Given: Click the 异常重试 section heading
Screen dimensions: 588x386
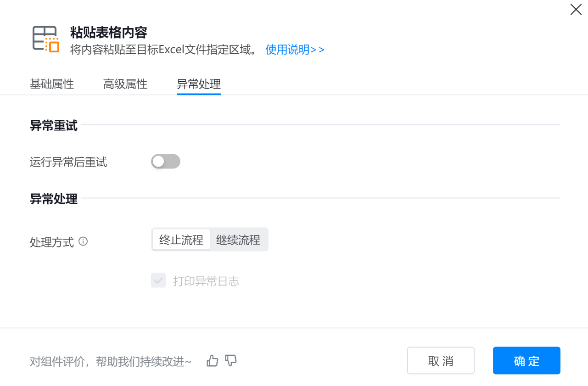Looking at the screenshot, I should (54, 125).
